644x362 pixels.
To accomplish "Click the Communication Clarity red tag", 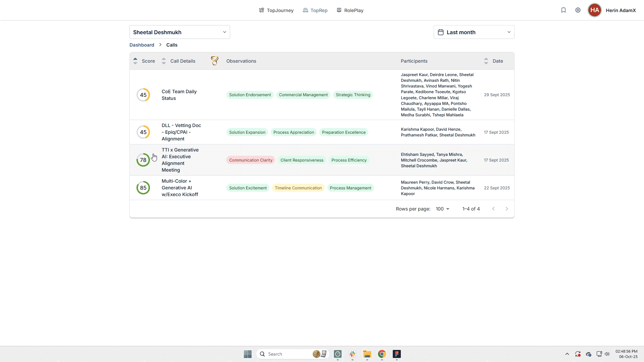I will coord(251,160).
